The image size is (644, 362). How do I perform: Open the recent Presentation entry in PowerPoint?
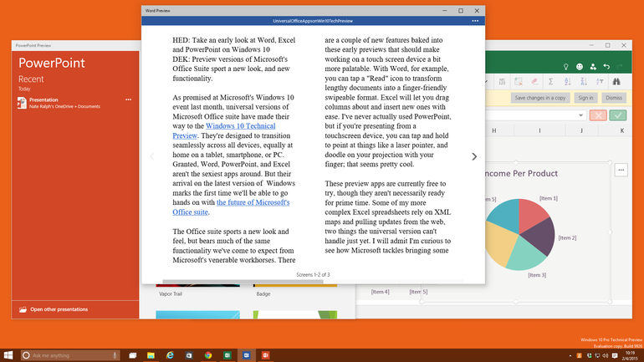point(75,103)
